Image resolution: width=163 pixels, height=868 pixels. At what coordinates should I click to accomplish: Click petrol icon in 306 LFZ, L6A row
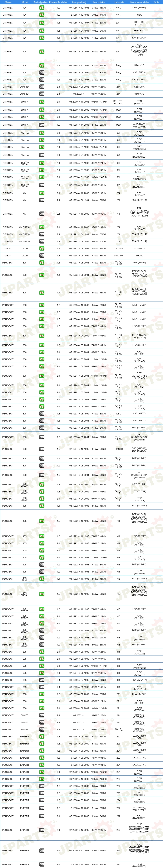(42, 336)
